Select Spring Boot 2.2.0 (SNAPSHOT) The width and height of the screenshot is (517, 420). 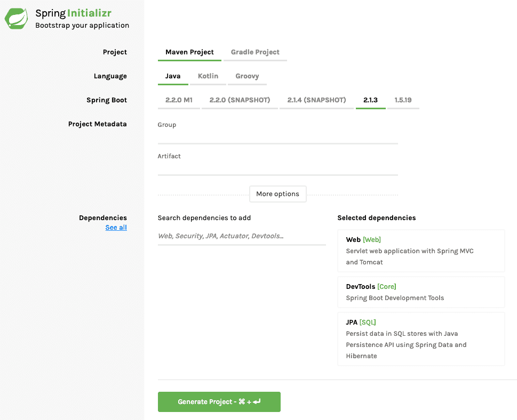pyautogui.click(x=240, y=100)
